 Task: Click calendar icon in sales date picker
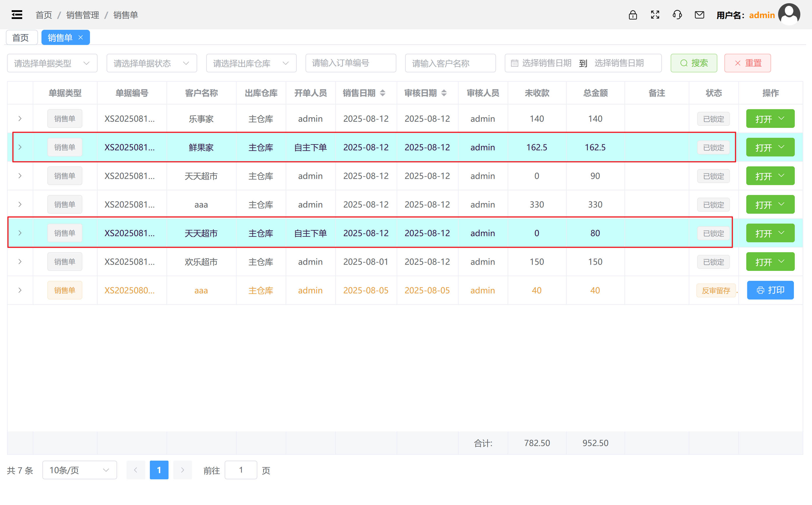[x=515, y=63]
